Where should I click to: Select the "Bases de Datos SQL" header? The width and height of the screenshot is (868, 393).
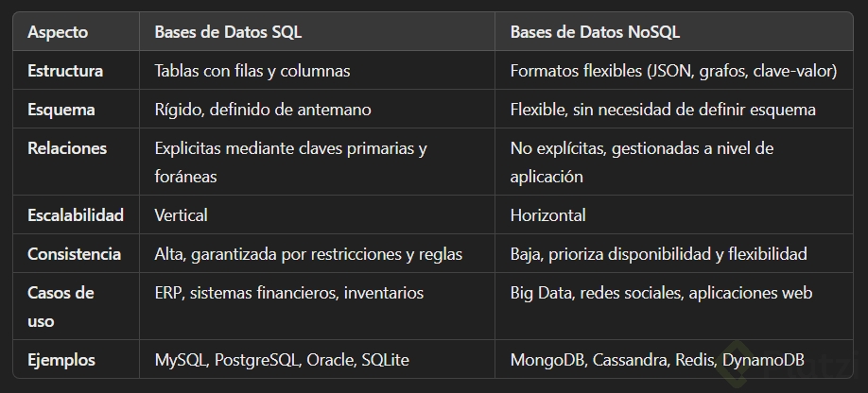pos(228,32)
